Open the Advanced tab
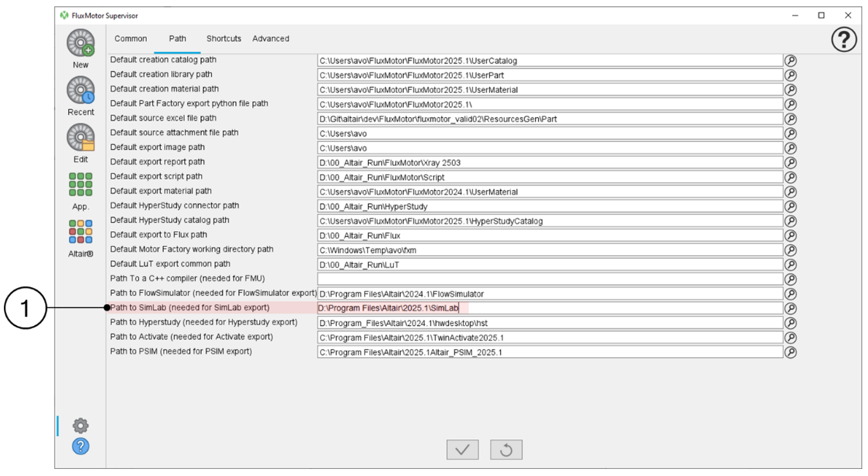This screenshot has width=868, height=476. click(271, 39)
